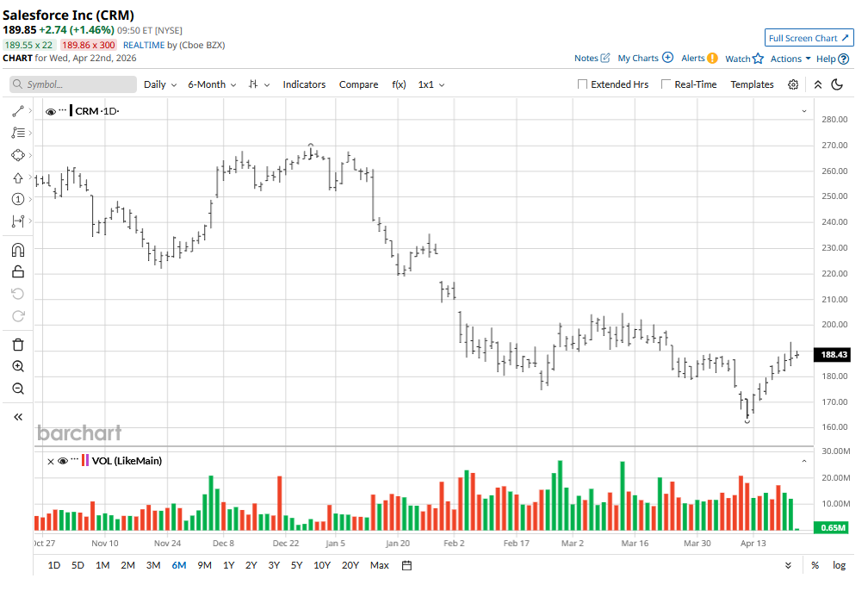This screenshot has height=591, width=868.
Task: Open the date range calendar icon
Action: pos(406,565)
